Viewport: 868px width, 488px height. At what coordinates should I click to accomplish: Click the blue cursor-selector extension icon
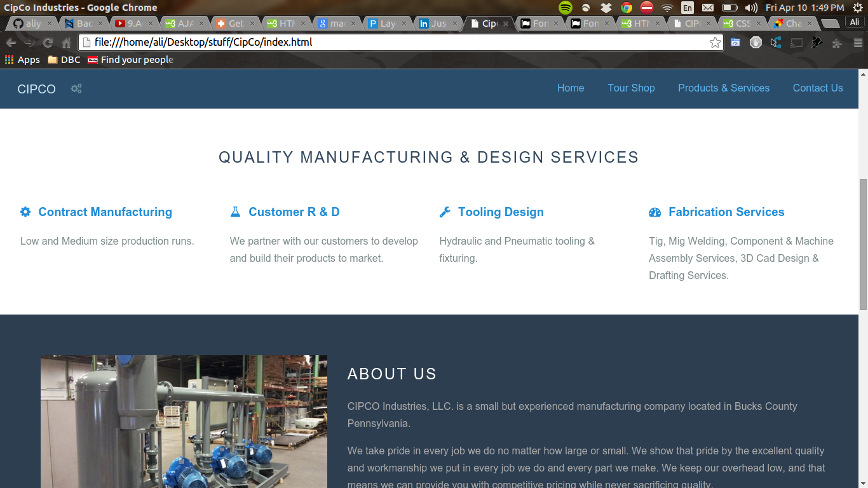(776, 43)
